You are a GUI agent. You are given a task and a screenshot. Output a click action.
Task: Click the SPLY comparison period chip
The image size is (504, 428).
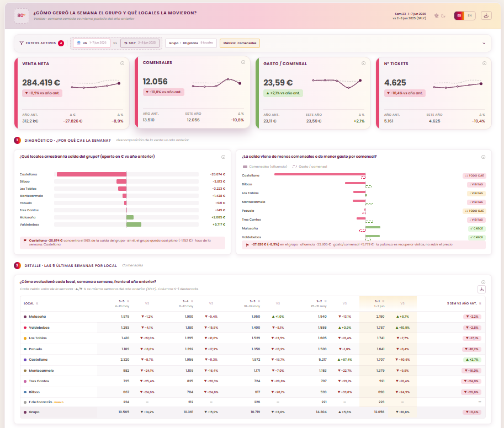coord(140,43)
